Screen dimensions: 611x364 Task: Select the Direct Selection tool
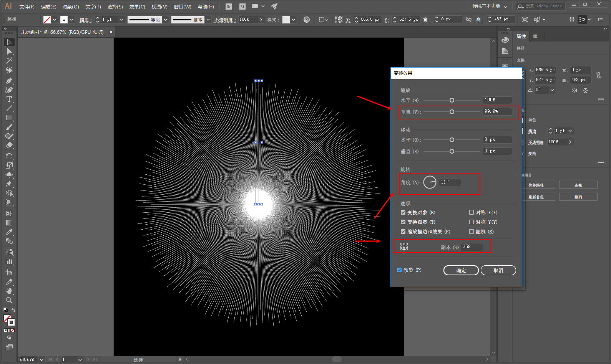[x=9, y=51]
